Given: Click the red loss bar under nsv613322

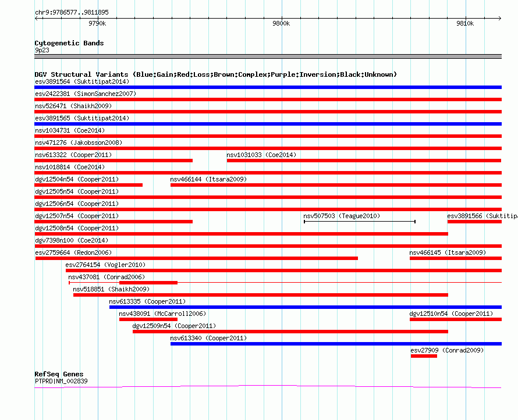Looking at the screenshot, I should coord(113,161).
